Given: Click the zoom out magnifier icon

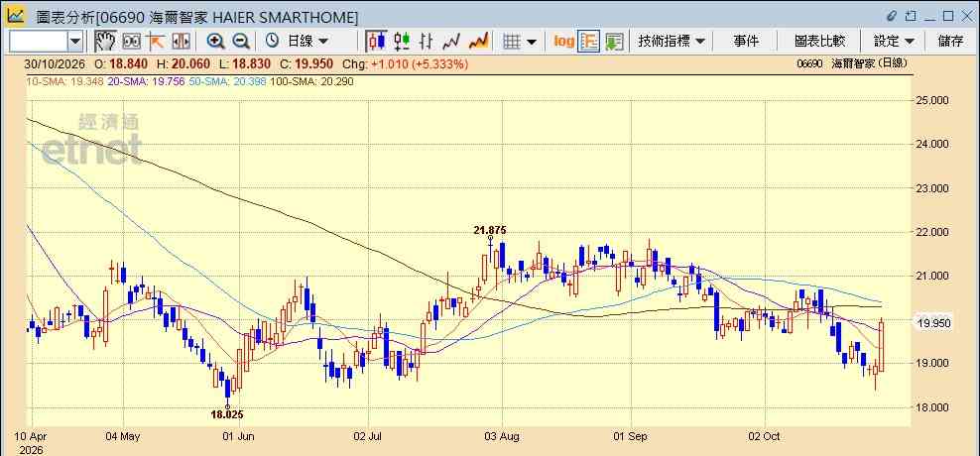Looking at the screenshot, I should [x=241, y=42].
